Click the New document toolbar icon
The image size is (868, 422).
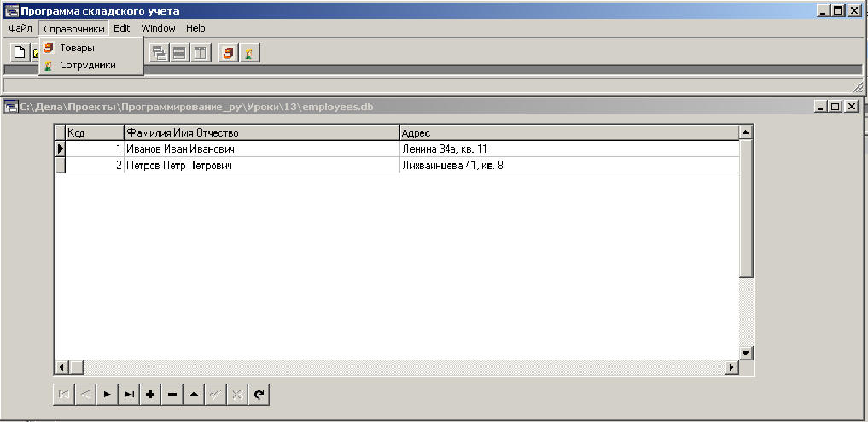pos(20,53)
